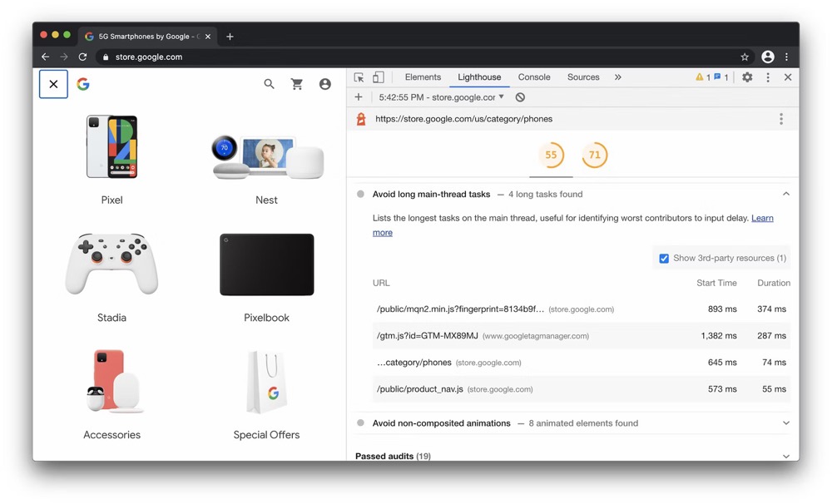
Task: Click the browser forward arrow
Action: (x=64, y=57)
